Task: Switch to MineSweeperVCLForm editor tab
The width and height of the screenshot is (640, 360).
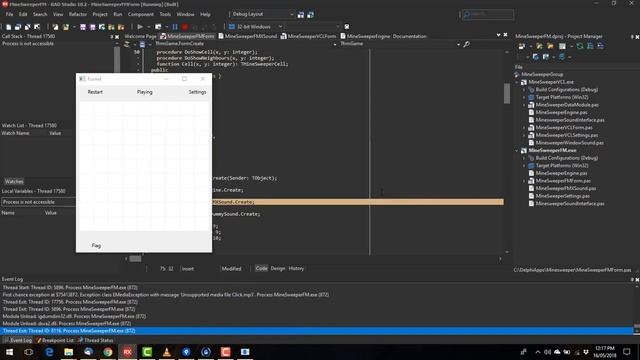Action: [x=309, y=36]
